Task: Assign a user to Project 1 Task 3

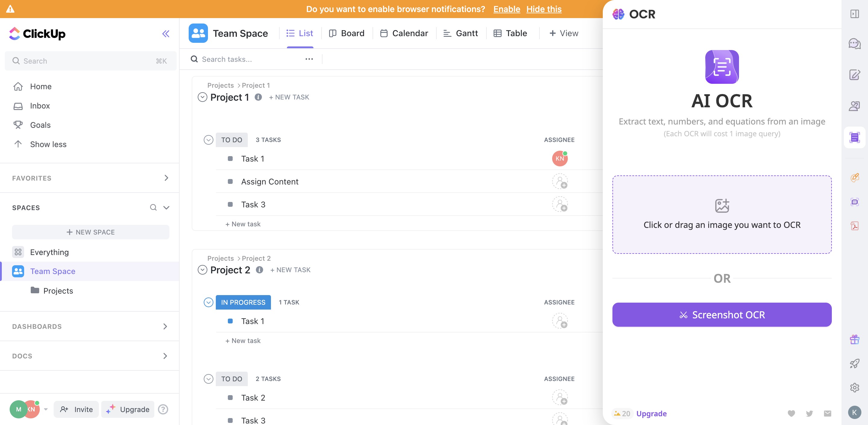Action: [560, 204]
